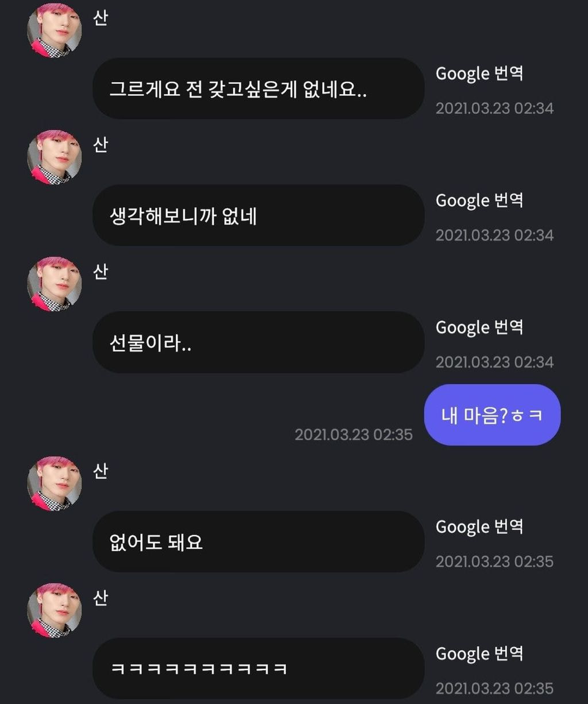Select the '그르게요 전 갖고싶은게 없네요..' message bubble
The image size is (588, 704).
tap(258, 89)
